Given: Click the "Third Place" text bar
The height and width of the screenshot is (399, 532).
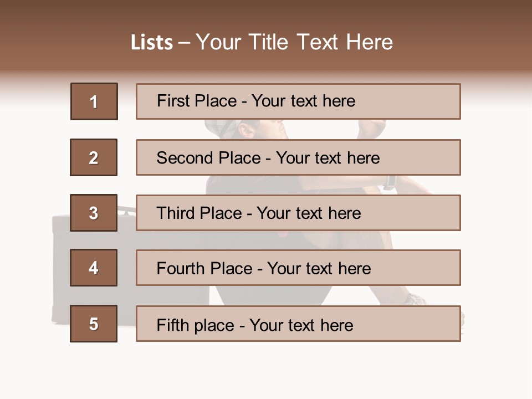Looking at the screenshot, I should 298,213.
